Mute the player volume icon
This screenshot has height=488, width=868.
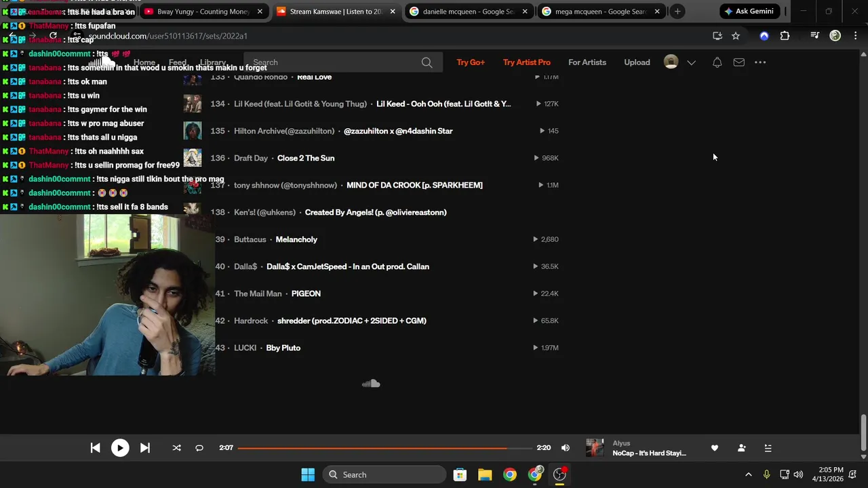566,448
